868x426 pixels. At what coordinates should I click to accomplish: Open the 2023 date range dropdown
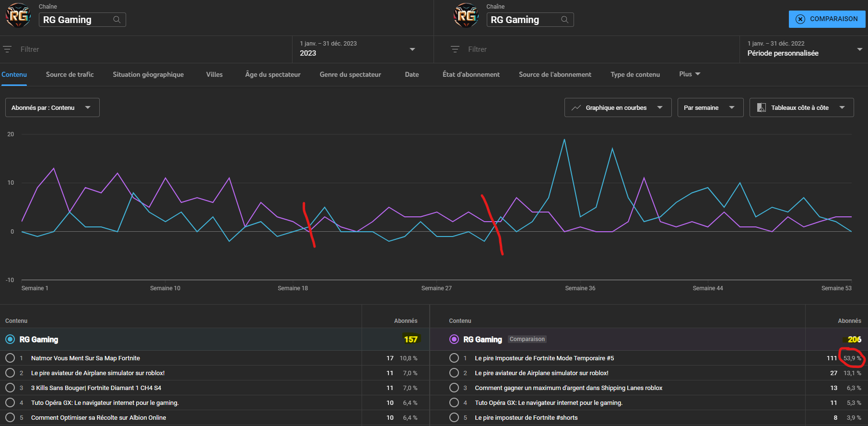(363, 49)
